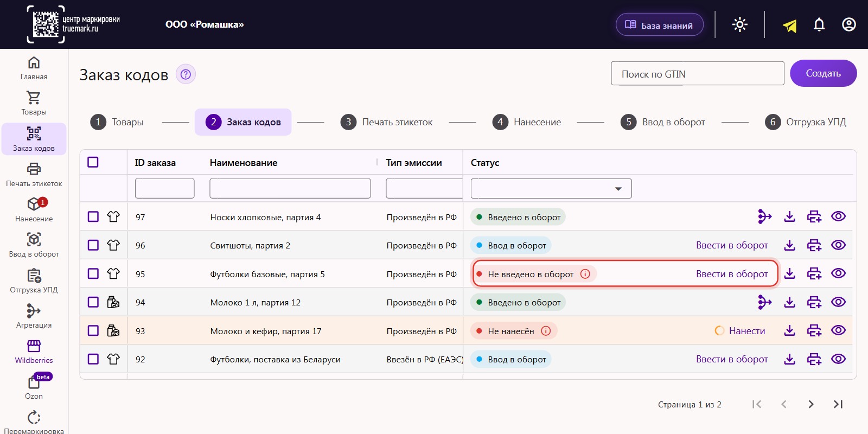Open the Telegram paper plane icon
The height and width of the screenshot is (434, 868).
coord(790,25)
